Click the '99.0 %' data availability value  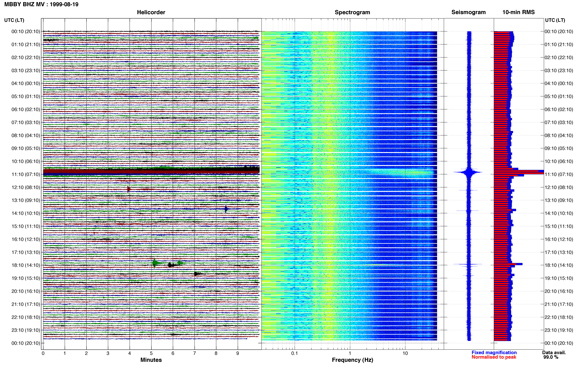tap(551, 357)
